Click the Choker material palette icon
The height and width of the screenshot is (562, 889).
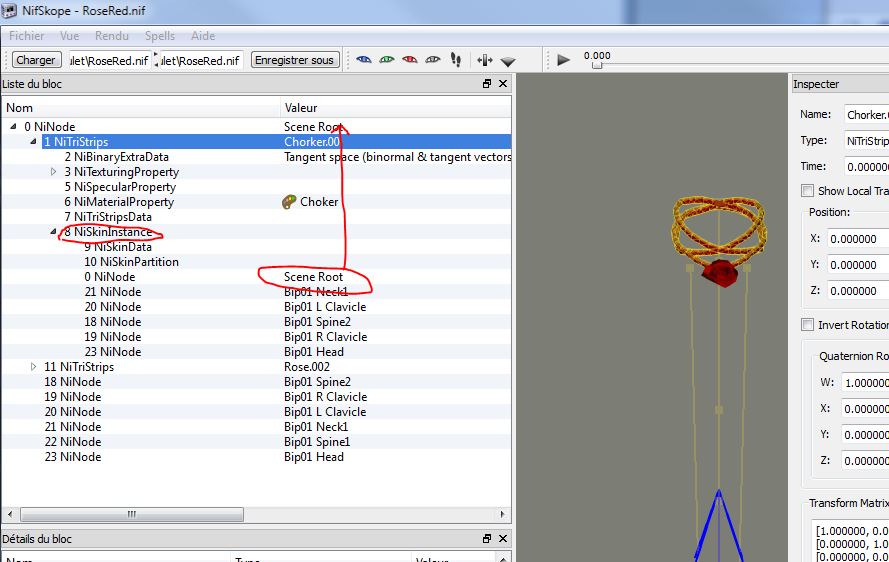(x=290, y=202)
